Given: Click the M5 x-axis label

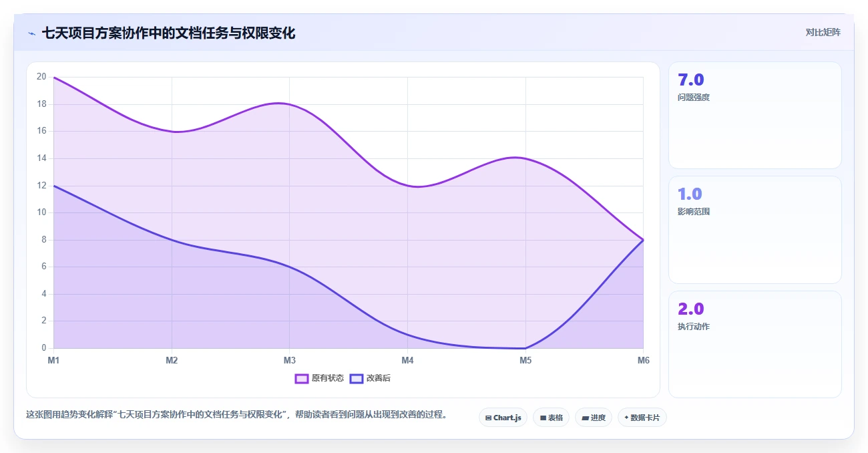Looking at the screenshot, I should [525, 361].
